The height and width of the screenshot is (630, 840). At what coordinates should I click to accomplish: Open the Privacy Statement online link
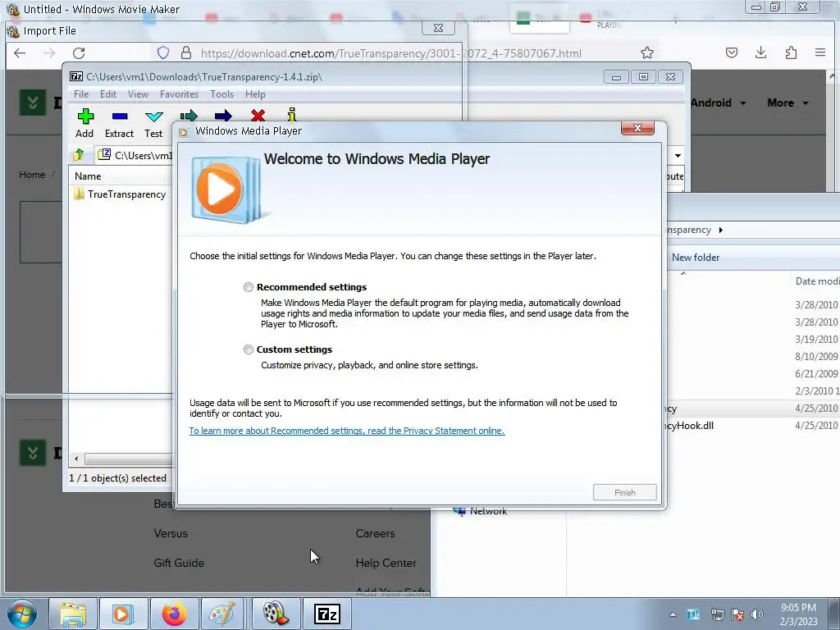(x=347, y=431)
